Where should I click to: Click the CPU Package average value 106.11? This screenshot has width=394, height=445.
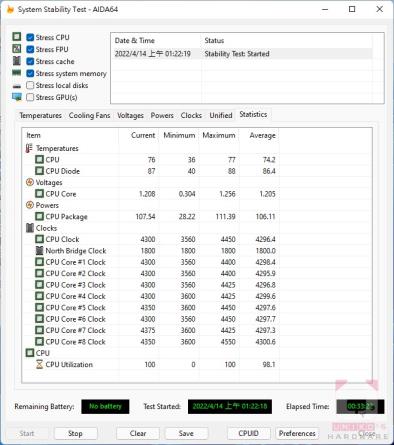(265, 217)
